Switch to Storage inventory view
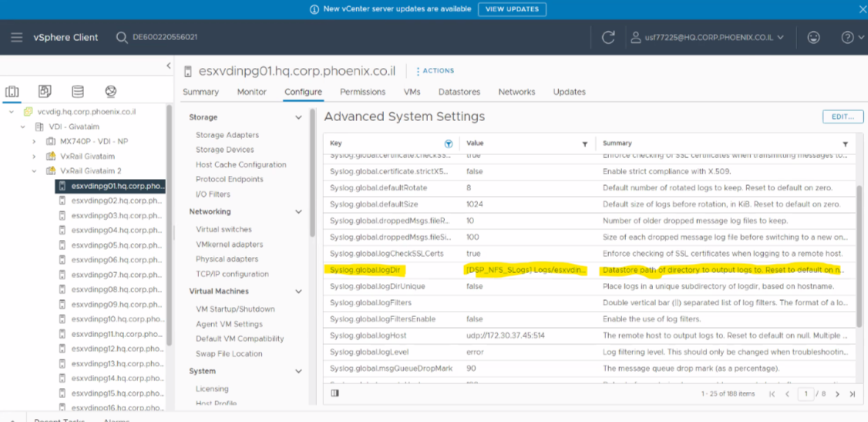 coord(78,92)
